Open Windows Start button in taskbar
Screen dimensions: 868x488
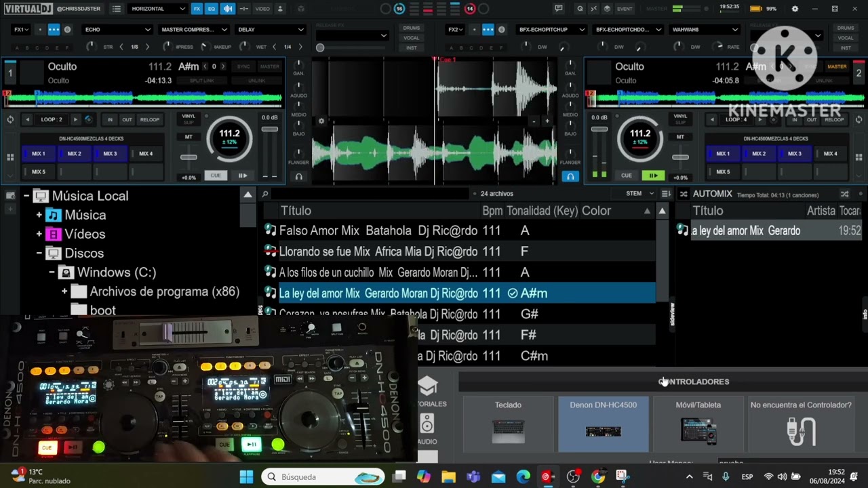coord(246,477)
